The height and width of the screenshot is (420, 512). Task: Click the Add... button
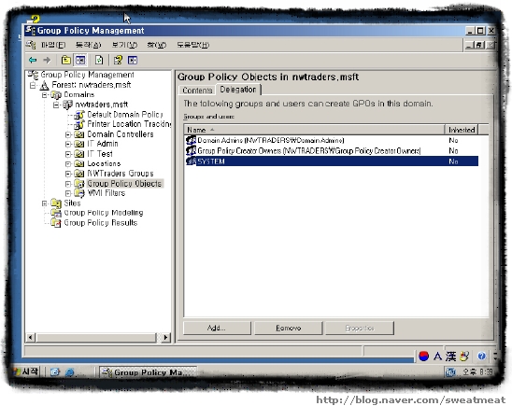[217, 328]
